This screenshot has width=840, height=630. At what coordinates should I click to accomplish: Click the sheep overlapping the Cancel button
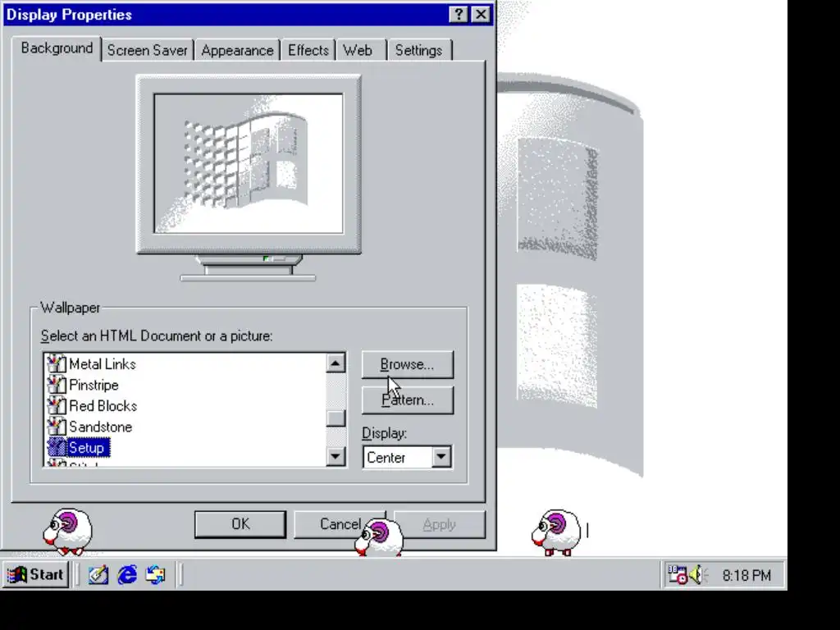click(x=379, y=537)
